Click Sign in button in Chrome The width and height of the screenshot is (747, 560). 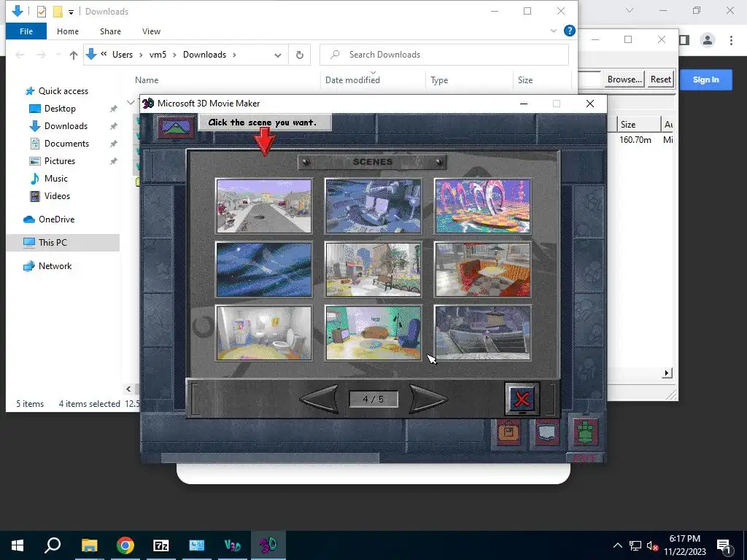(705, 79)
